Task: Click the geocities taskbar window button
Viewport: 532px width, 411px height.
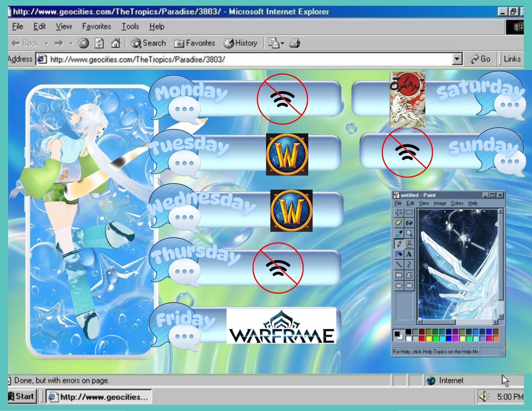Action: click(x=99, y=396)
